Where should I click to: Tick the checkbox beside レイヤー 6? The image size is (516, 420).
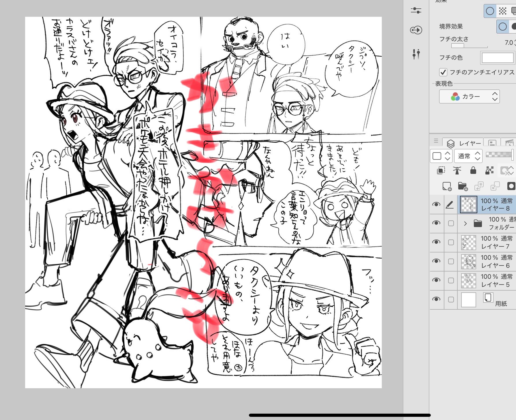pyautogui.click(x=451, y=261)
